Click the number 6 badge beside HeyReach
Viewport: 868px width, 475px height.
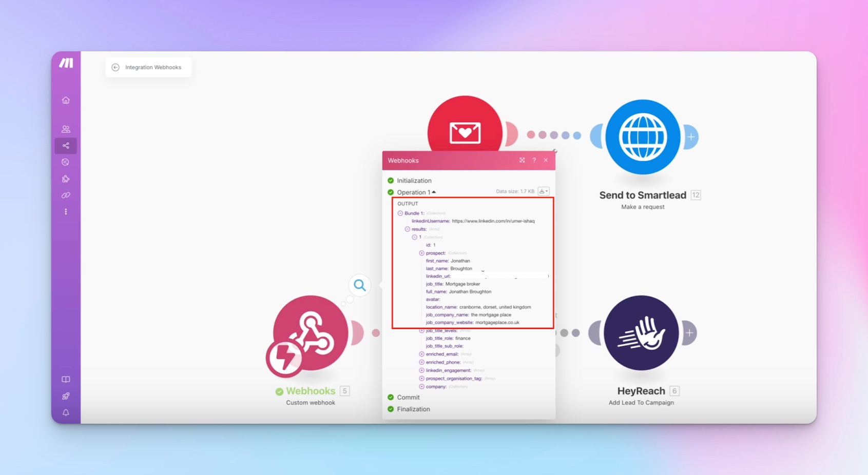(674, 391)
